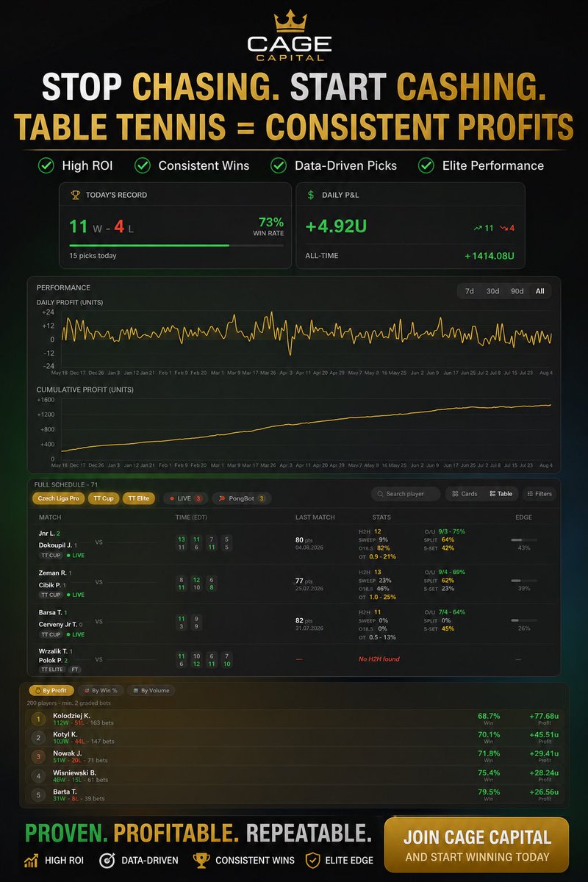Click the 'No H2H found' message
This screenshot has height=882, width=588.
[379, 659]
